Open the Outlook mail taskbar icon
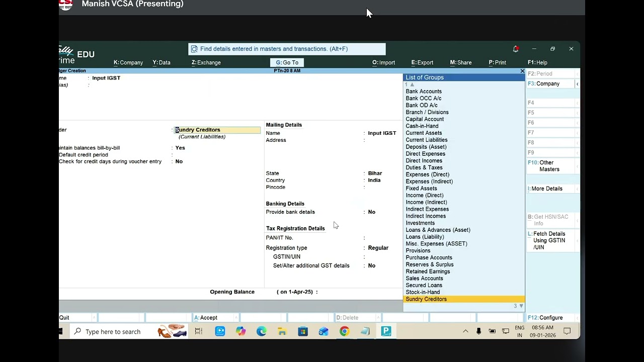644x362 pixels. click(x=324, y=331)
